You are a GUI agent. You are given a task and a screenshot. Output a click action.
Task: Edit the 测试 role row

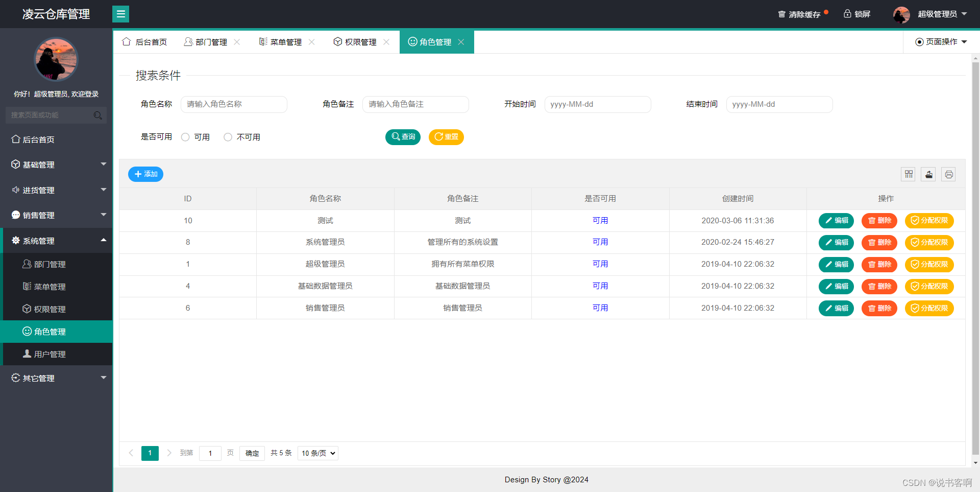[836, 221]
